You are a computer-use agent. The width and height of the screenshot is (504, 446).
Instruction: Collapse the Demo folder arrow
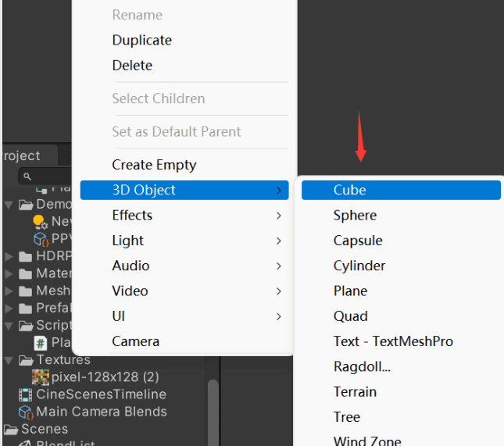pos(9,205)
